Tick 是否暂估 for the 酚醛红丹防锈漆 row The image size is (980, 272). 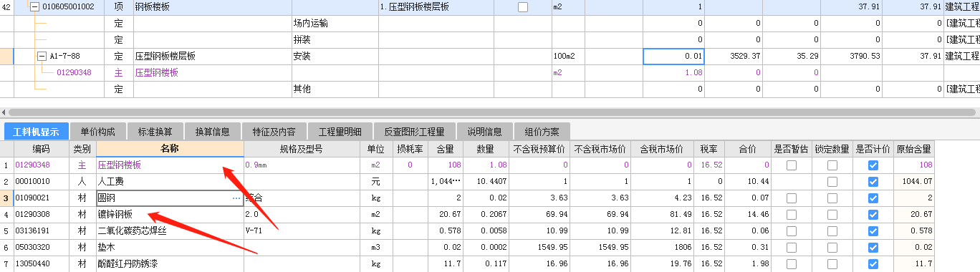[x=792, y=264]
